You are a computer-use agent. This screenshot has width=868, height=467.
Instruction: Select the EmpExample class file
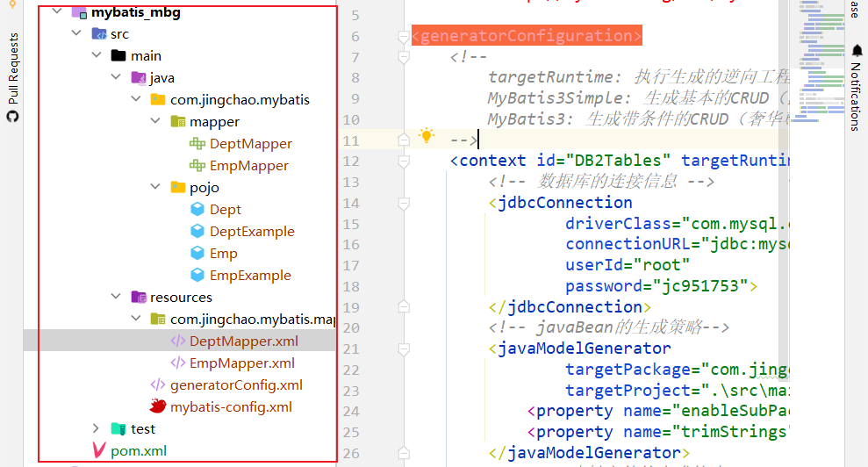(x=250, y=275)
